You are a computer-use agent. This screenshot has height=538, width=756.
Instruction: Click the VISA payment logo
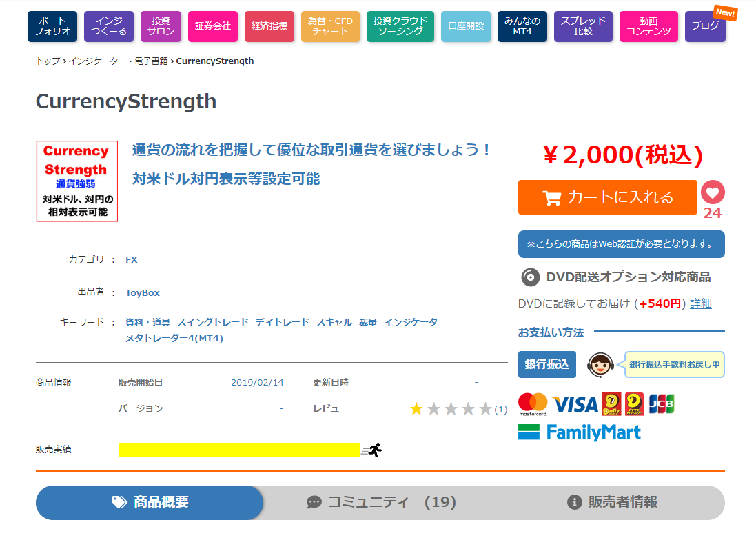pyautogui.click(x=575, y=404)
